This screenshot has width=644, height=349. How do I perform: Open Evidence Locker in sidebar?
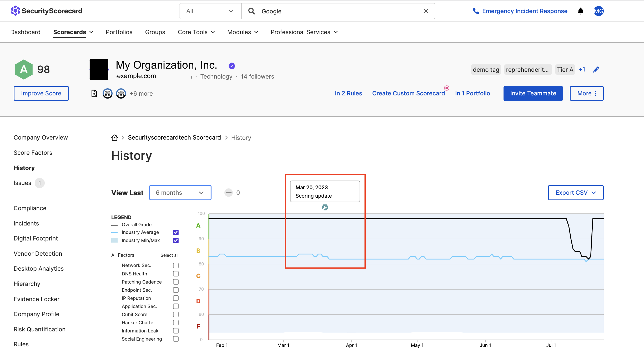pos(37,299)
